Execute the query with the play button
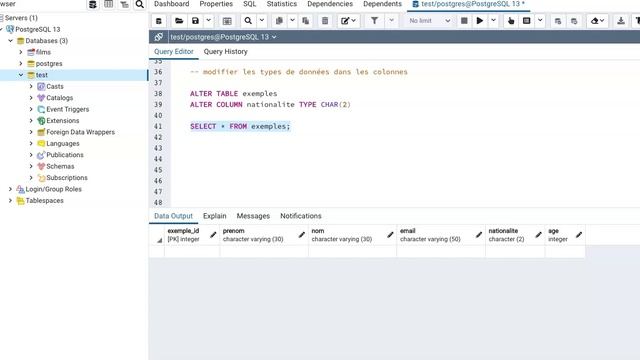 pos(480,21)
